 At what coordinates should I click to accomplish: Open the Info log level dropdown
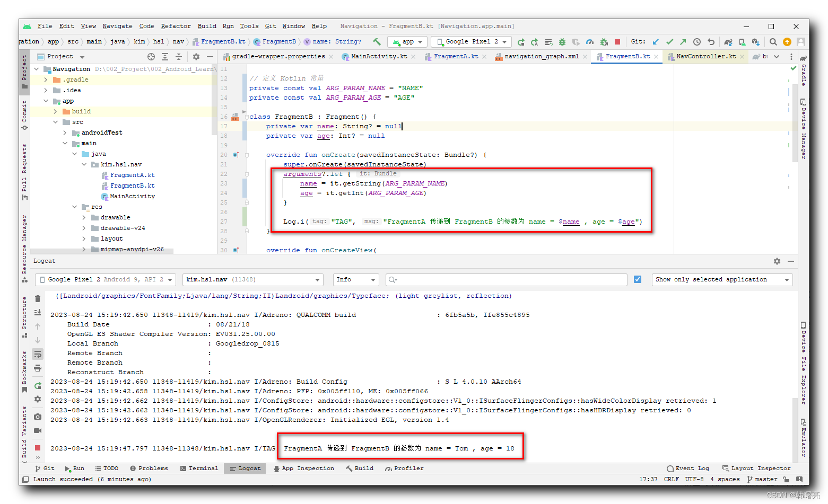pos(355,279)
